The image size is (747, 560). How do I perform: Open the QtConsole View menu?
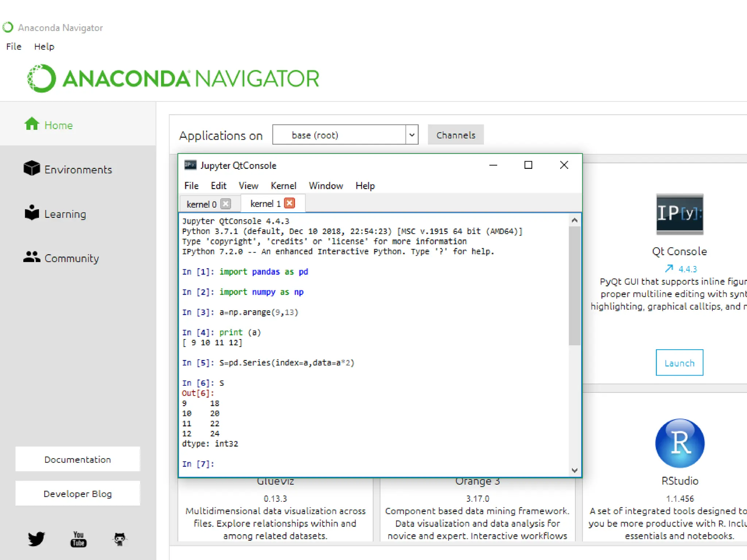pyautogui.click(x=248, y=186)
